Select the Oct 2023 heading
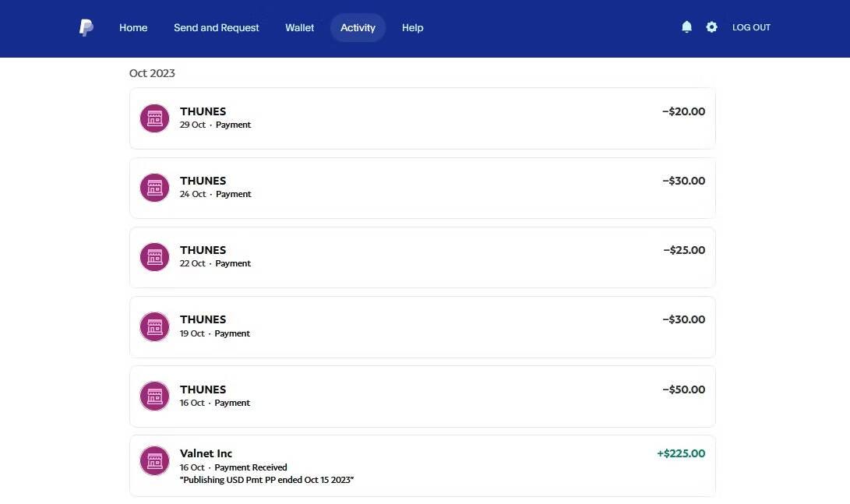 coord(152,72)
